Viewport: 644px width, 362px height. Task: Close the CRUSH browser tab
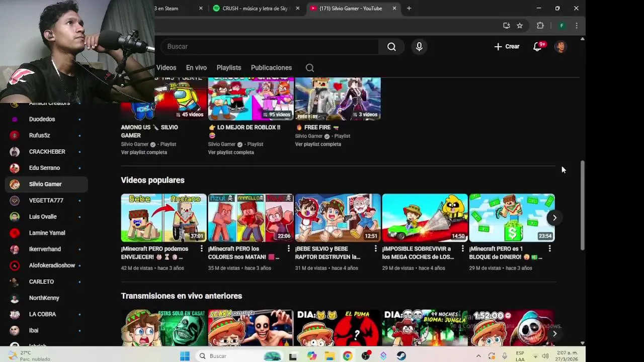pyautogui.click(x=297, y=9)
